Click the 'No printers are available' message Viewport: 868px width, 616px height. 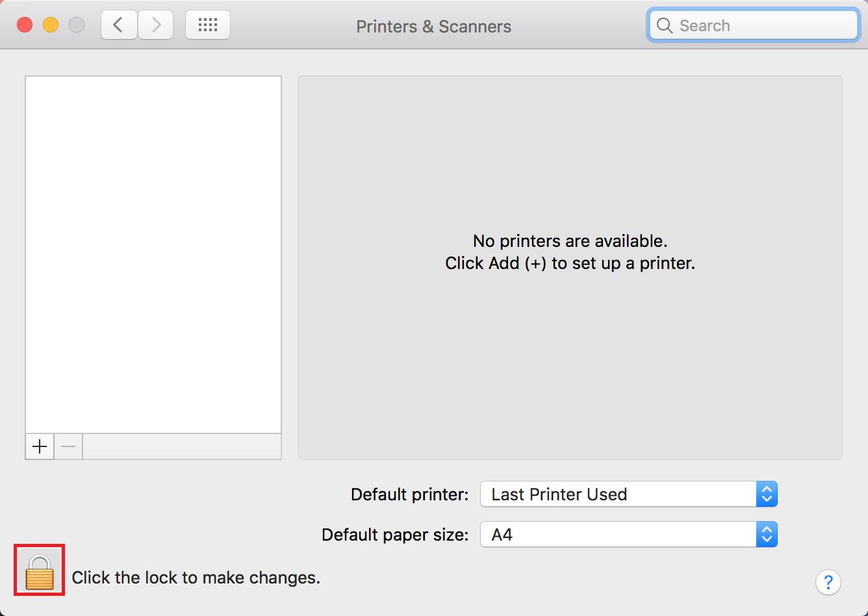tap(570, 241)
